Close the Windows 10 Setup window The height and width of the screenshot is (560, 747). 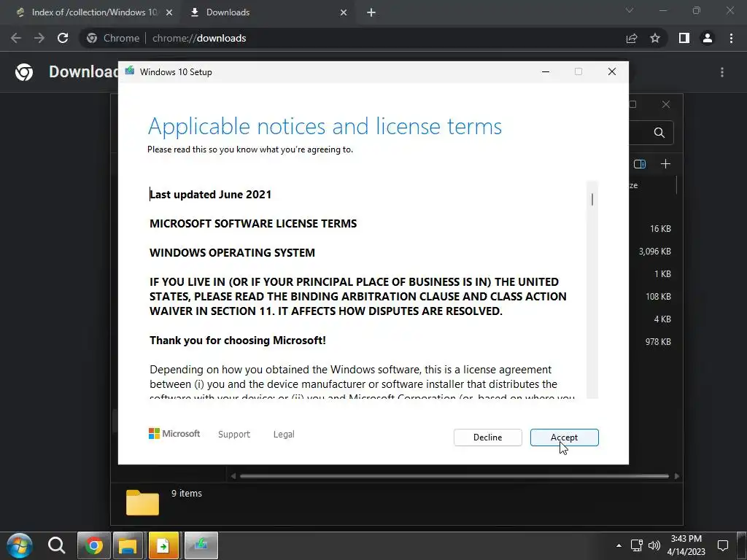pos(612,72)
